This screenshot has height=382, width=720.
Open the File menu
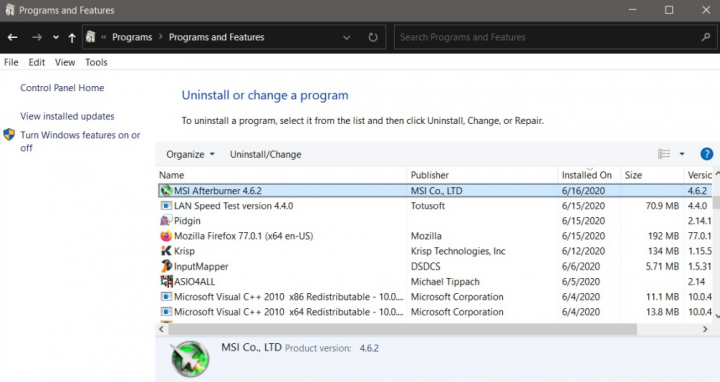click(11, 62)
